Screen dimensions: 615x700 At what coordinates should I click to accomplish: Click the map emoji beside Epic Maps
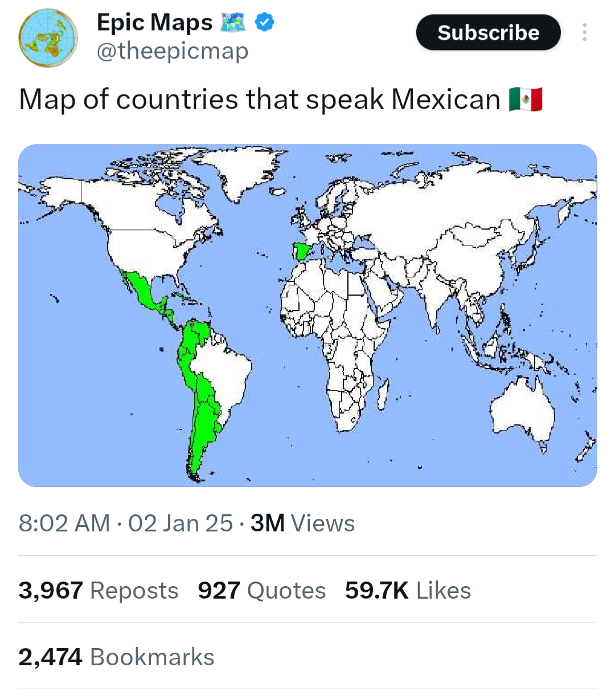[233, 23]
